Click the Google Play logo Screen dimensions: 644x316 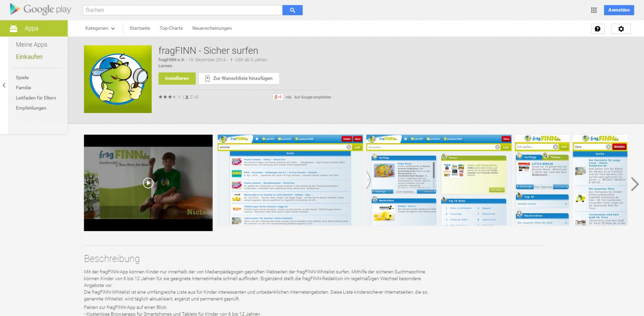point(40,9)
